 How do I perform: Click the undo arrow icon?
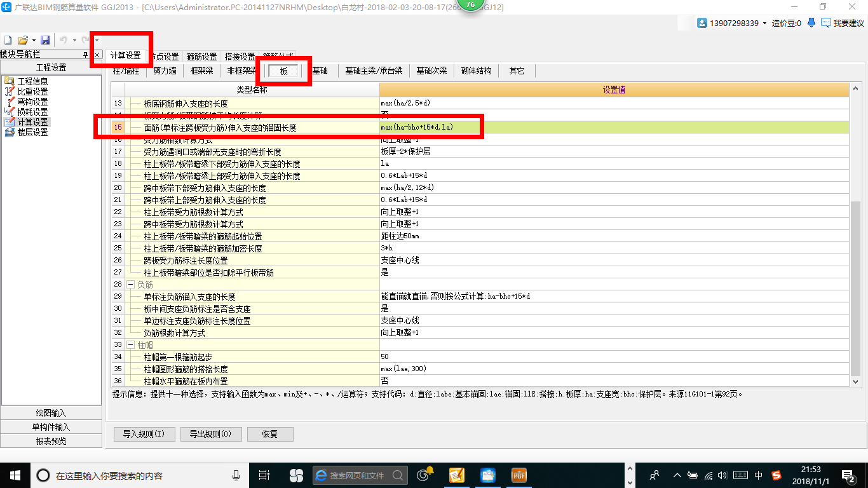point(63,40)
